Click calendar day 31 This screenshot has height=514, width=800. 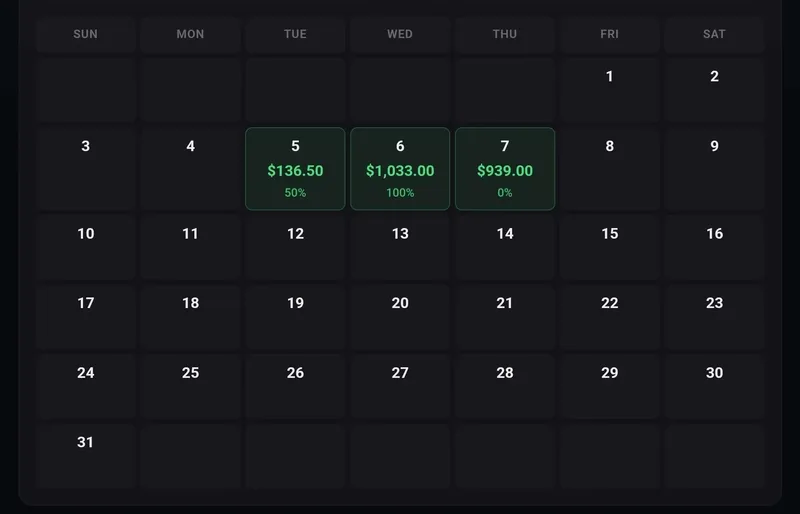point(86,456)
